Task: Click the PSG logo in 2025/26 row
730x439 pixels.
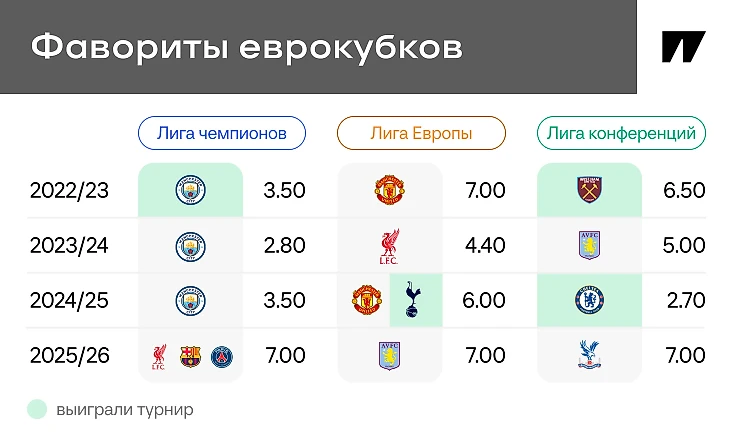Action: (x=222, y=357)
